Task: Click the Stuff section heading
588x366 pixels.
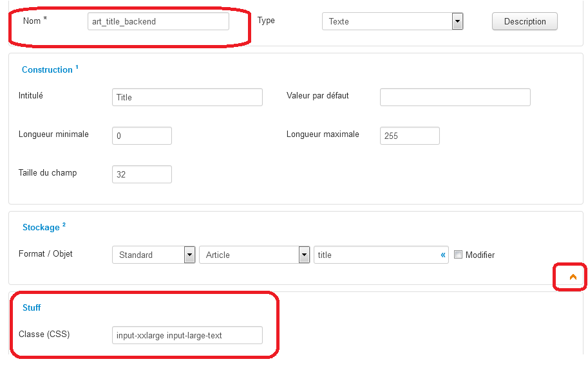Action: 32,307
